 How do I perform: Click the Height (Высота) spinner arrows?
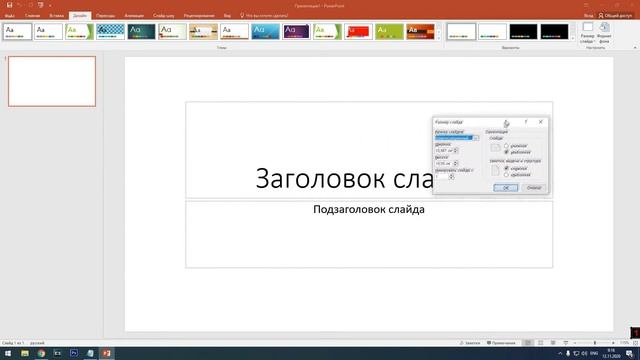456,164
